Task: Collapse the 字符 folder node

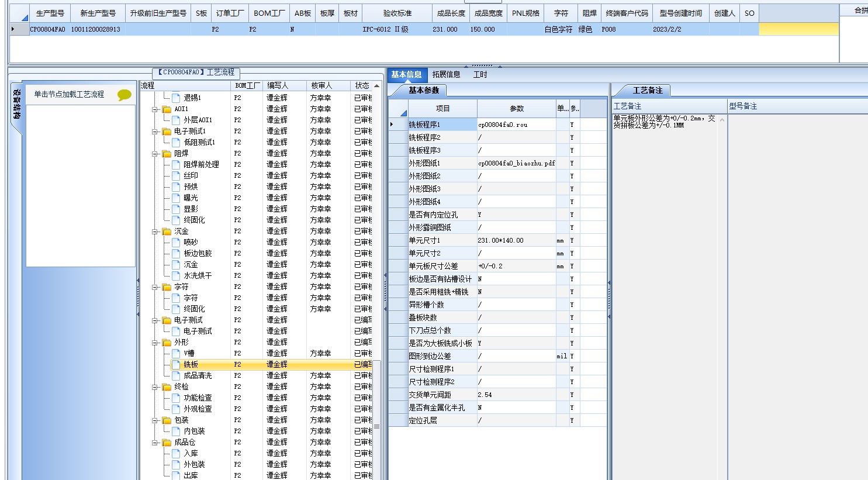Action: (x=155, y=287)
